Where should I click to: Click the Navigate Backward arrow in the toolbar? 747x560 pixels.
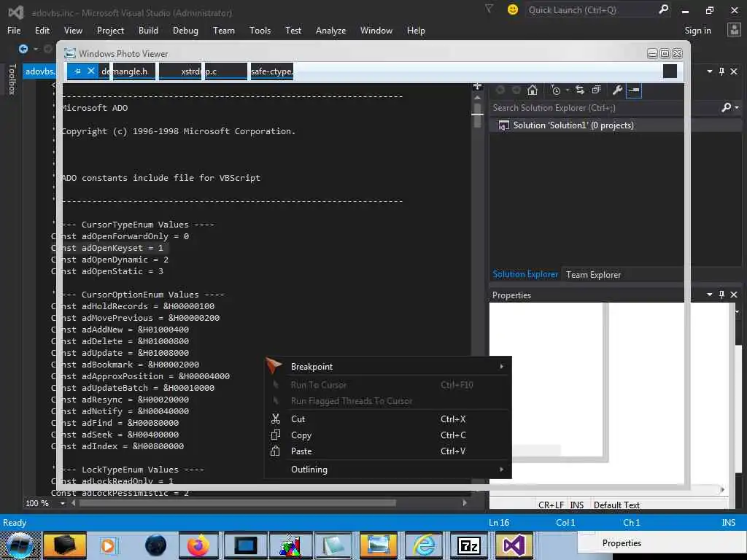coord(23,49)
